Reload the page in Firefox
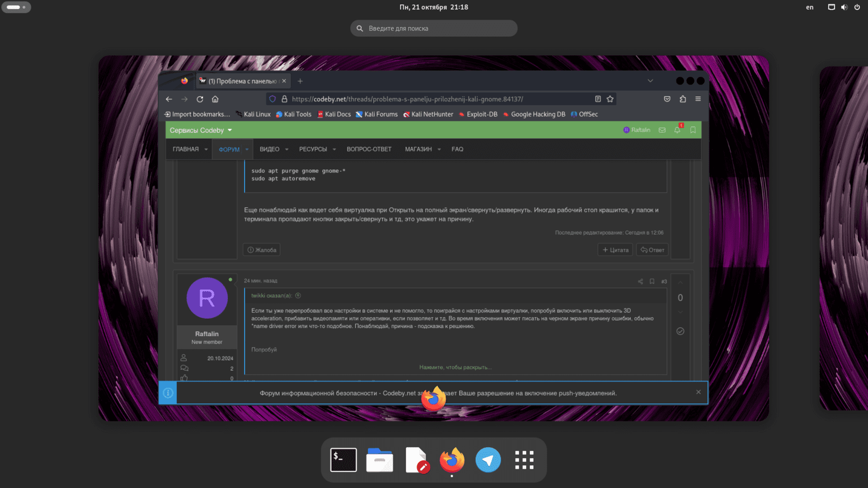The image size is (868, 488). click(x=200, y=99)
